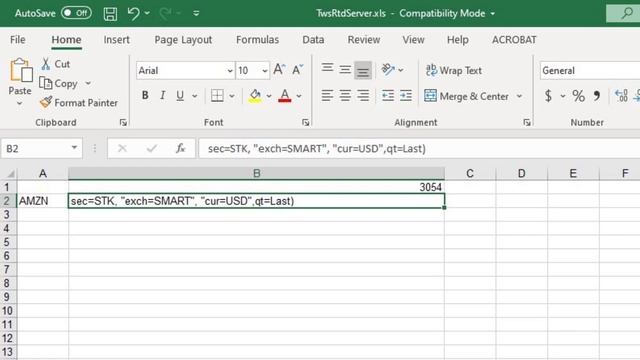Viewport: 640px width, 360px height.
Task: Expand the Paste options arrow
Action: click(19, 104)
